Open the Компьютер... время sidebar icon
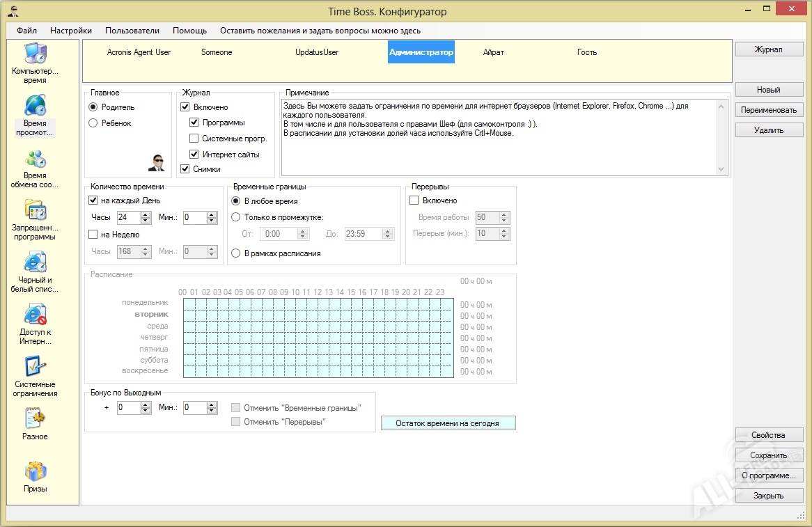 [x=35, y=54]
